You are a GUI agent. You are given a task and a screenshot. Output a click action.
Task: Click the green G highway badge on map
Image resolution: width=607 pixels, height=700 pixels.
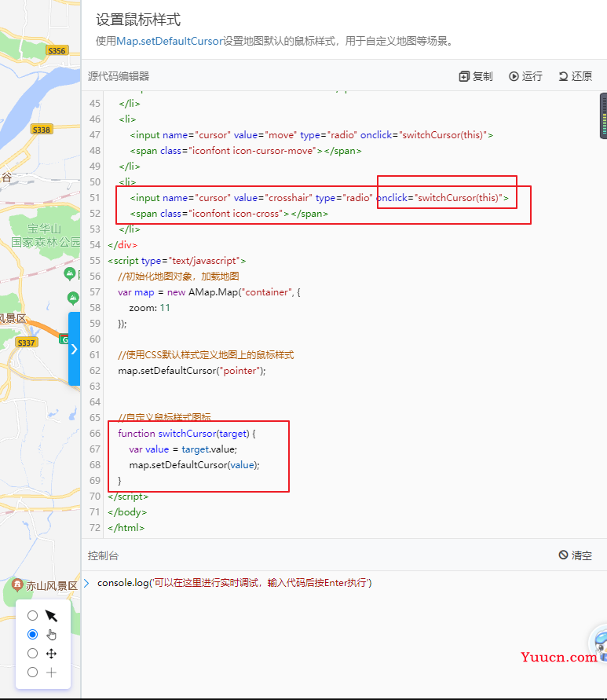pyautogui.click(x=64, y=339)
